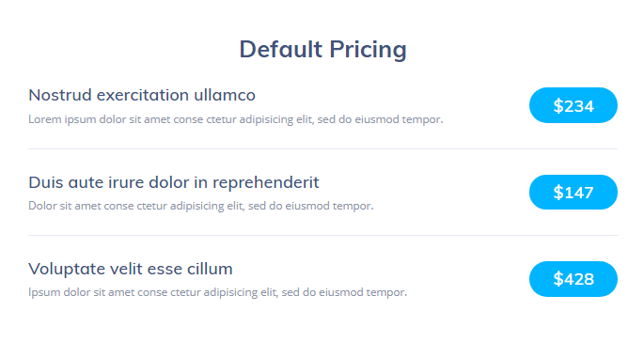Open the Voluptate velit esse cillum title
644x342 pixels.
coord(130,269)
